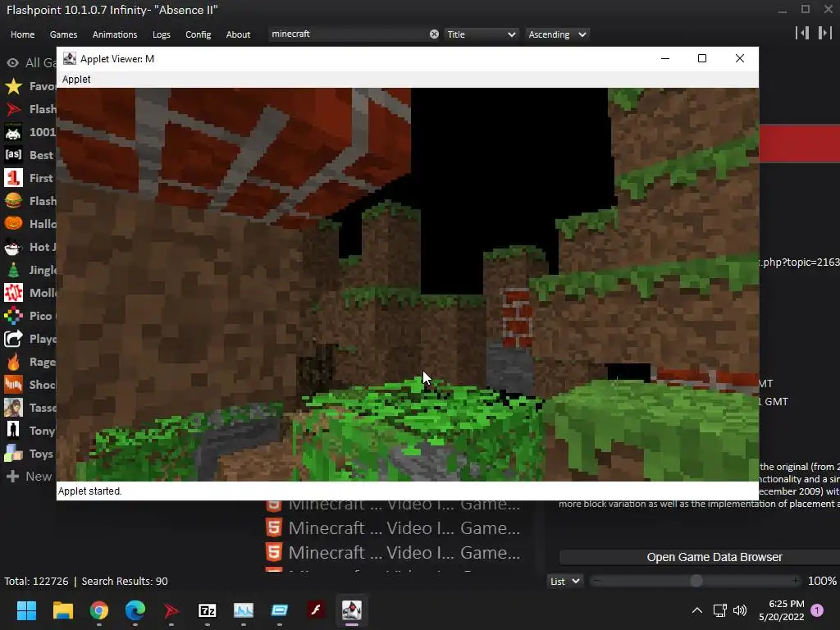Open Microsoft Edge from taskbar

pos(135,610)
